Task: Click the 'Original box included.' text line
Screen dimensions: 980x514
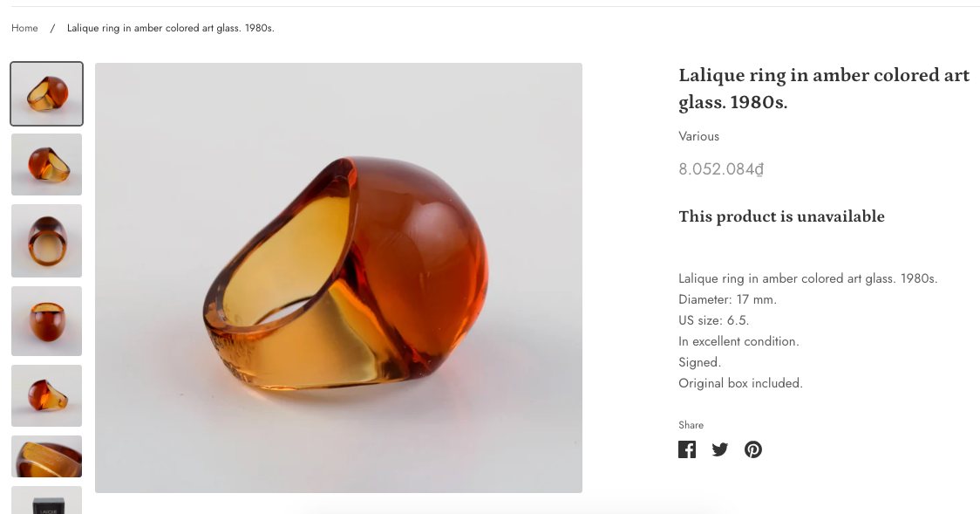Action: point(740,383)
